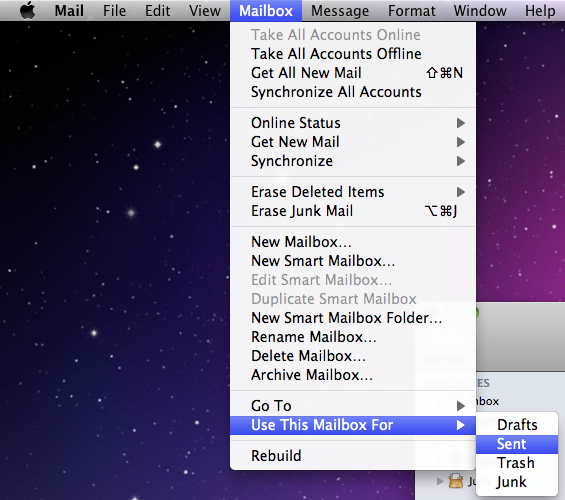Click the Junk mailbox icon in sidebar
This screenshot has width=565, height=500.
[456, 481]
